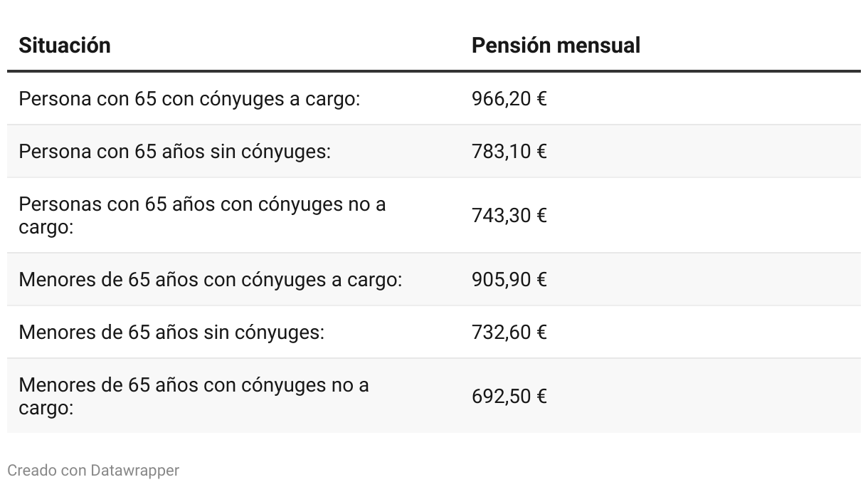Select 'Persona con 65 años sin cónyuges' cell
The width and height of the screenshot is (868, 487).
174,152
